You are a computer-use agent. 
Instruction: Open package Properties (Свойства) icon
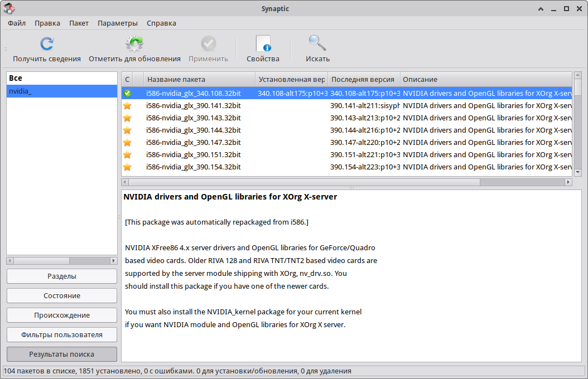(263, 44)
